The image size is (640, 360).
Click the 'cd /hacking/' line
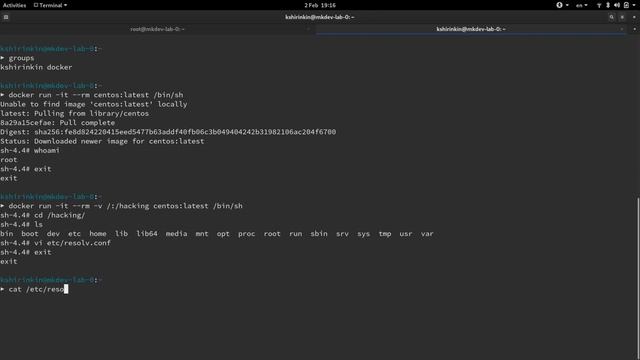42,216
